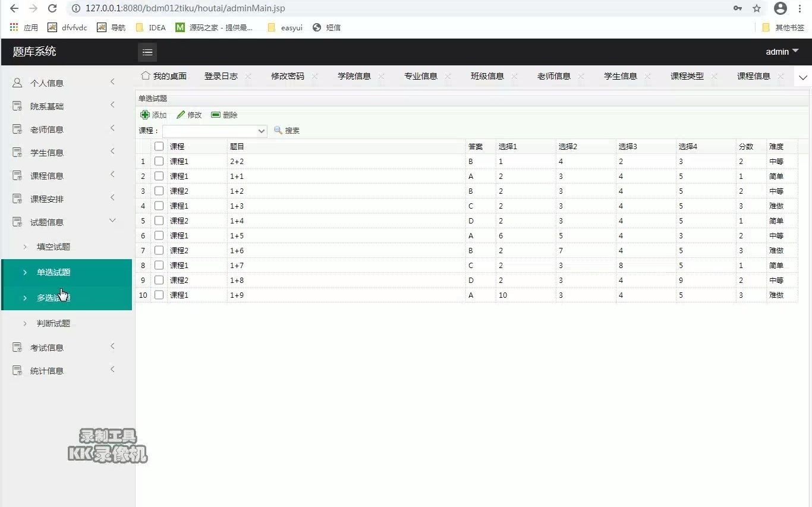Open the 短信 bookmark
The height and width of the screenshot is (507, 812).
(x=326, y=27)
